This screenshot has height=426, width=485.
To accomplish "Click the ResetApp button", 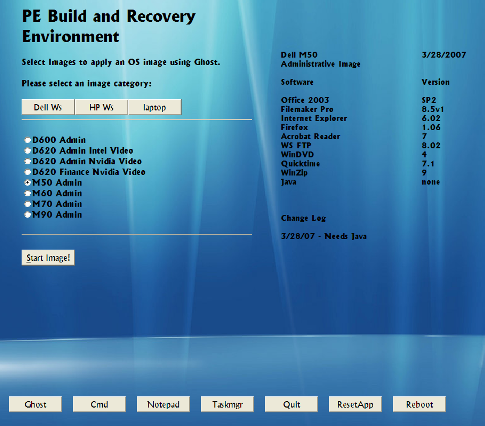I will [x=355, y=404].
